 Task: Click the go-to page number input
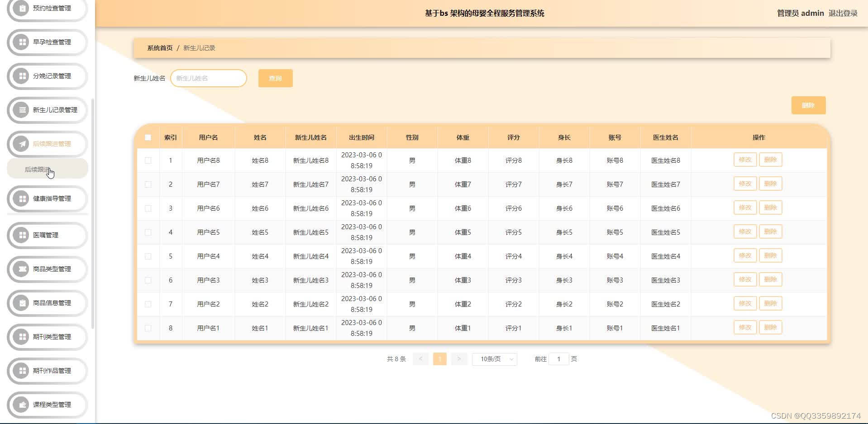[x=559, y=359]
